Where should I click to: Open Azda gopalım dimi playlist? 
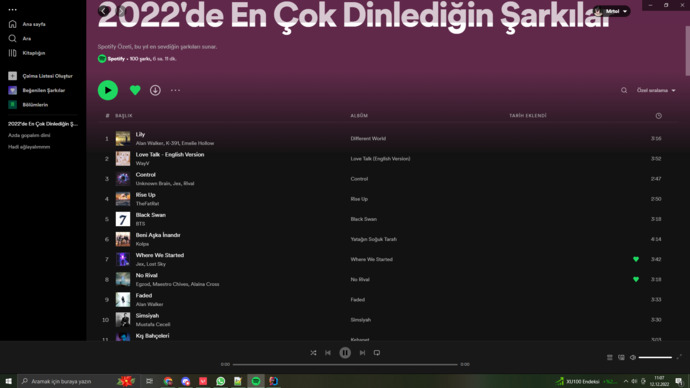pyautogui.click(x=29, y=135)
